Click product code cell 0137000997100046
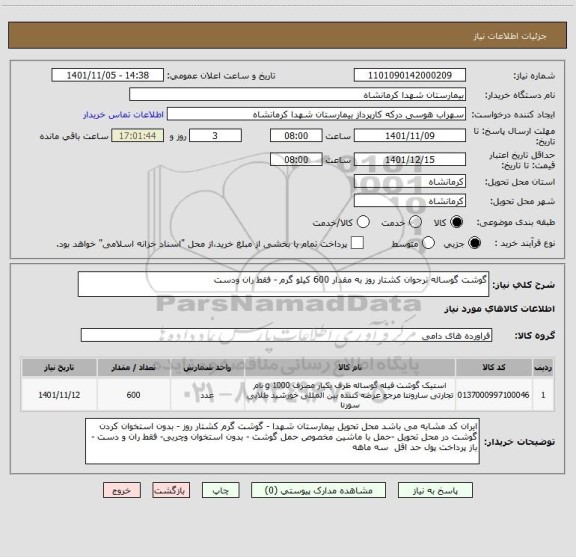The image size is (576, 557). pos(494,395)
